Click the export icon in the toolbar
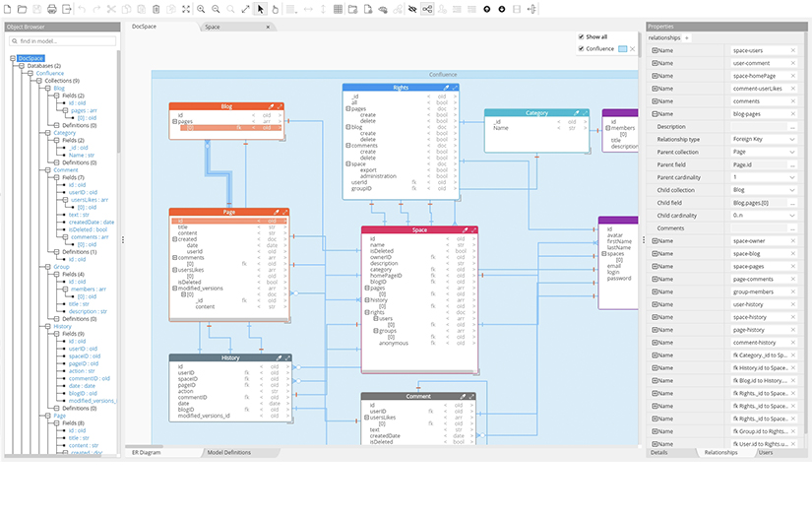Viewport: 812px width, 517px height. (x=67, y=9)
